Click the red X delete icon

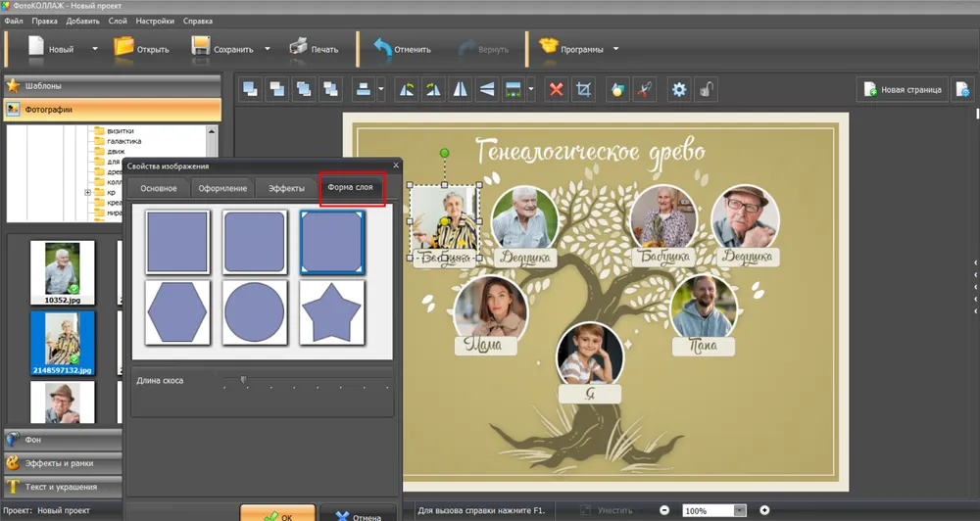pos(556,90)
